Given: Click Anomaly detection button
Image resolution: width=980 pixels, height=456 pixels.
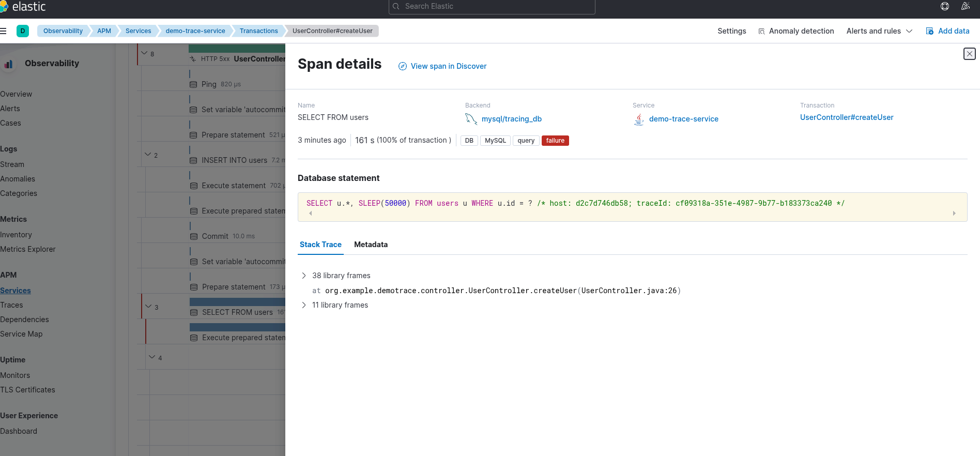Looking at the screenshot, I should point(796,31).
